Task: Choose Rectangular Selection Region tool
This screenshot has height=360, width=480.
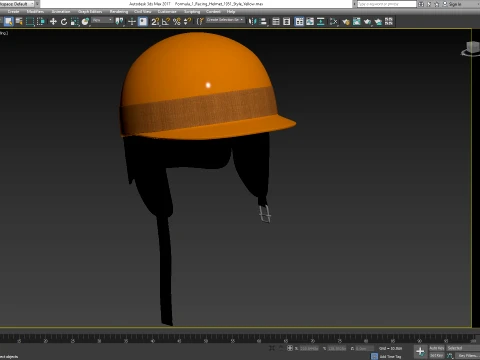Action: pos(30,22)
